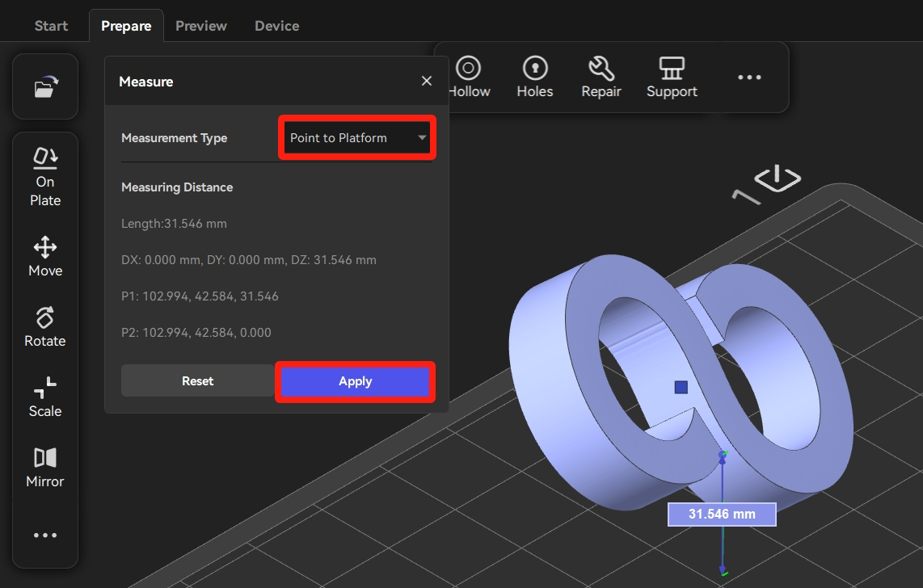
Task: Select the Mirror tool
Action: 45,468
